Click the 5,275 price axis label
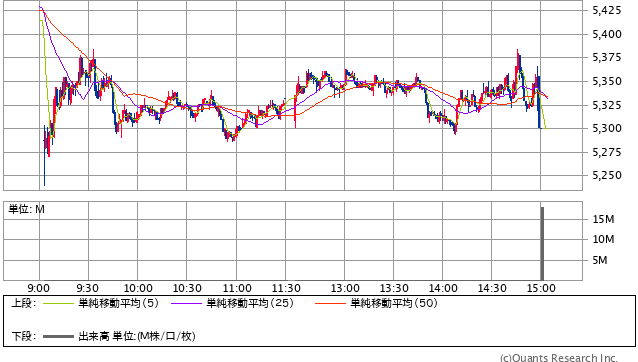 pyautogui.click(x=607, y=152)
